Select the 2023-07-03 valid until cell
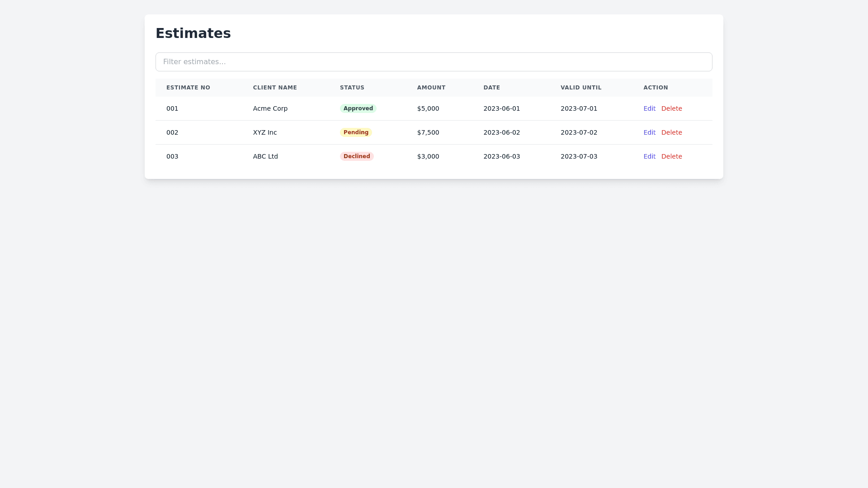 point(579,156)
